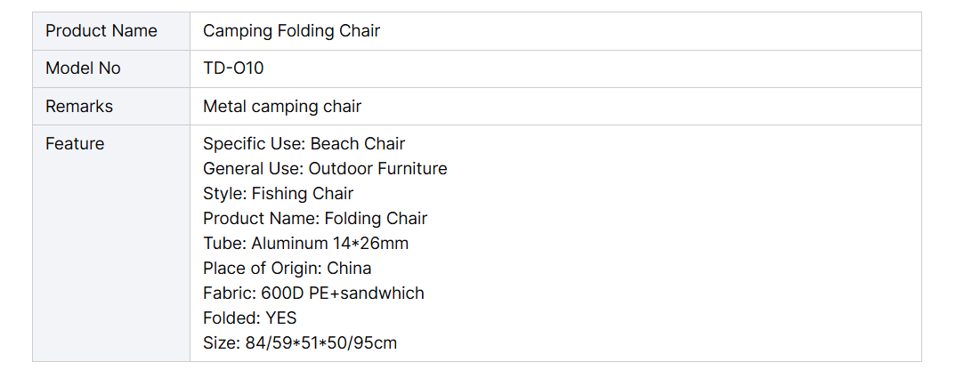The width and height of the screenshot is (980, 378).
Task: Click the Folded: YES line
Action: click(x=250, y=318)
